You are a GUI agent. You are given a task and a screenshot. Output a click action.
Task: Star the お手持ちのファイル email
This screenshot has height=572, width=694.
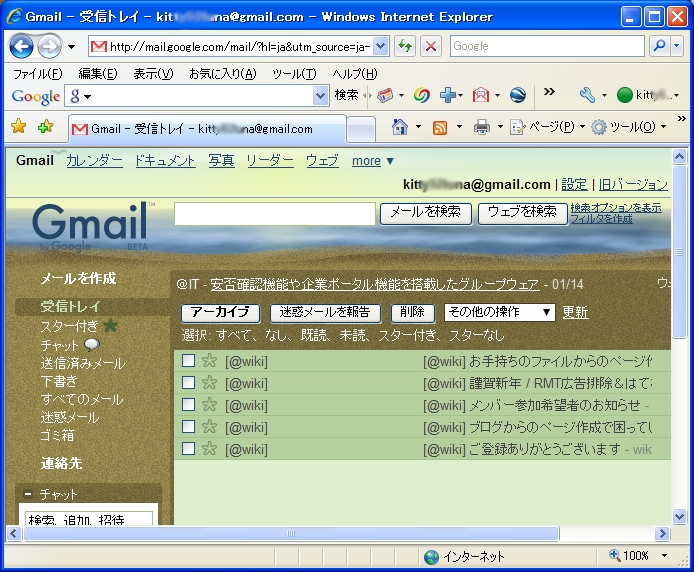tap(209, 361)
